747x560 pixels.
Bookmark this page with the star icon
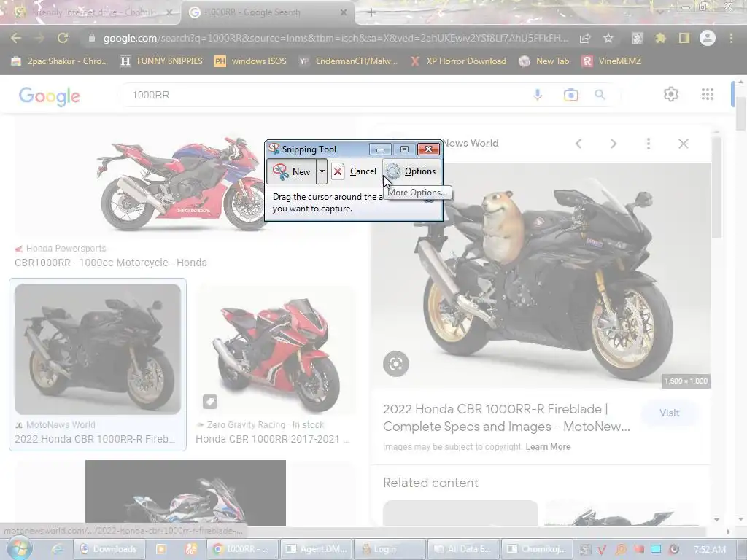pos(608,39)
